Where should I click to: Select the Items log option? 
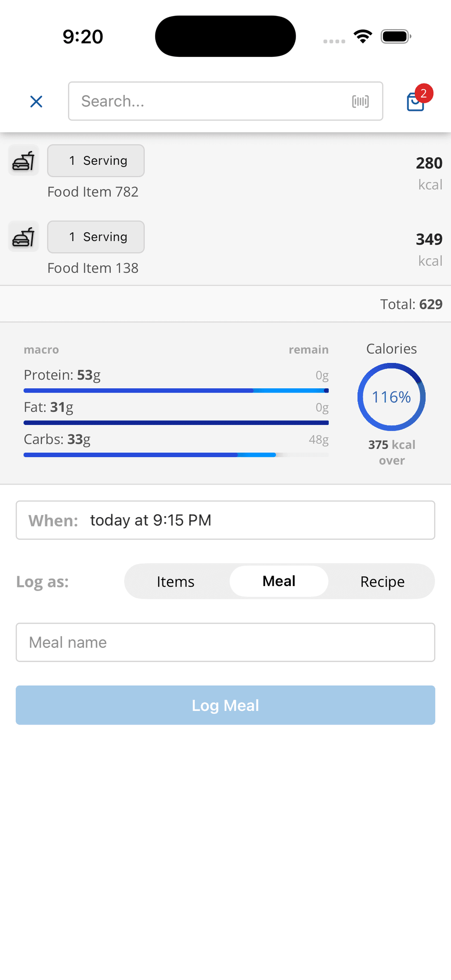(176, 582)
